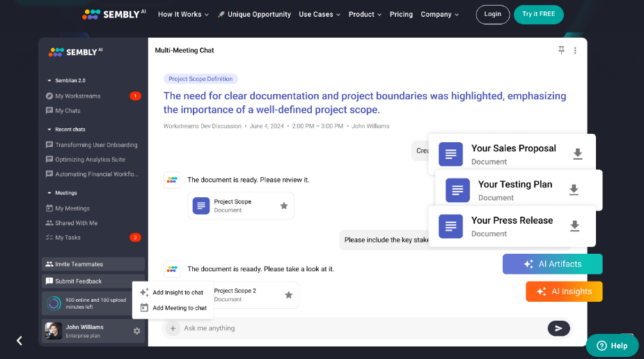Expand the Product menu
This screenshot has width=644, height=359.
[365, 15]
